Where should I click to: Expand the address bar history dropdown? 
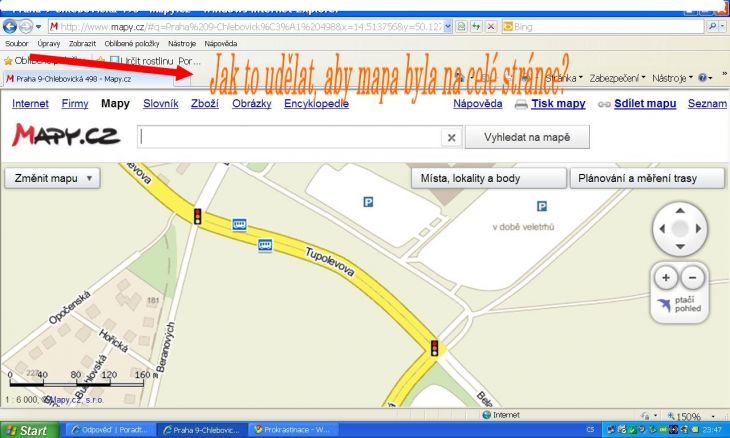448,27
